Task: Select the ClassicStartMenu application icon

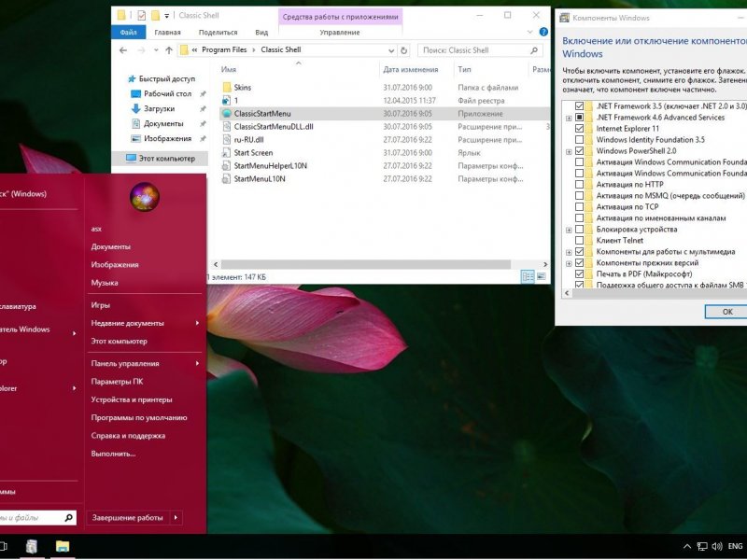Action: [x=227, y=113]
